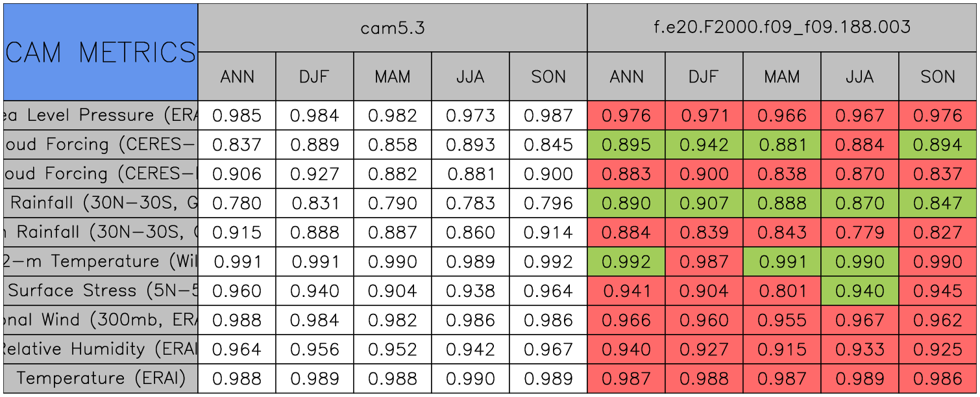
Task: Click the green cell showing 0.847
Action: pos(938,203)
